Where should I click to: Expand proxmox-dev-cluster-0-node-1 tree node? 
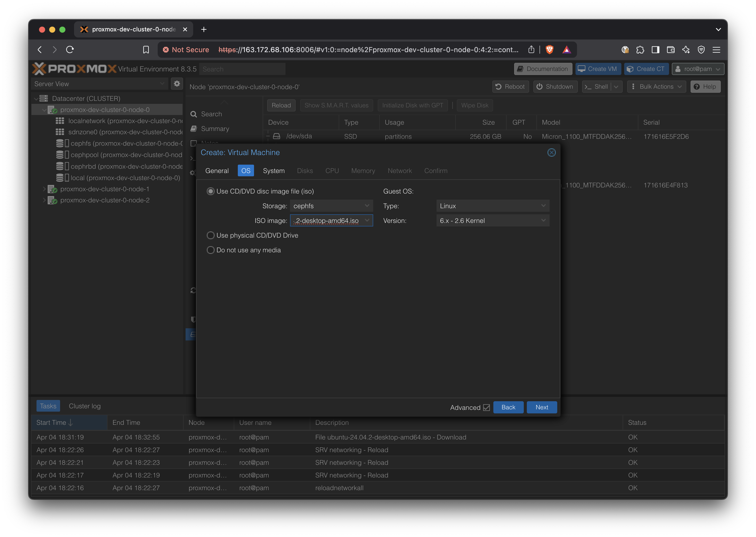[x=44, y=189]
